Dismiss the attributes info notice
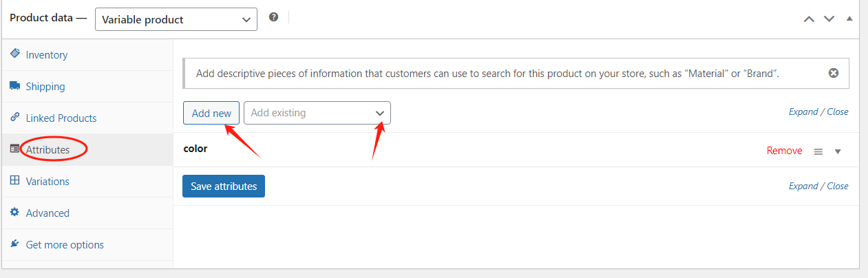The image size is (868, 278). (x=834, y=73)
